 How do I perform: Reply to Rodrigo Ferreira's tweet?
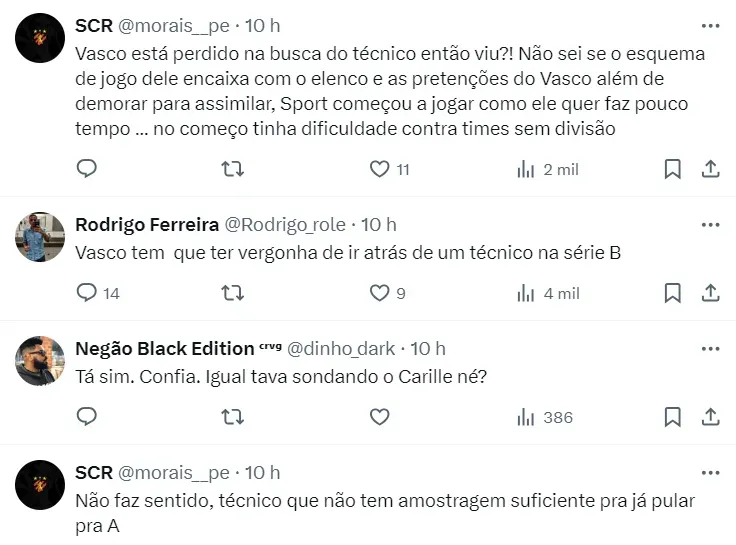pyautogui.click(x=87, y=293)
